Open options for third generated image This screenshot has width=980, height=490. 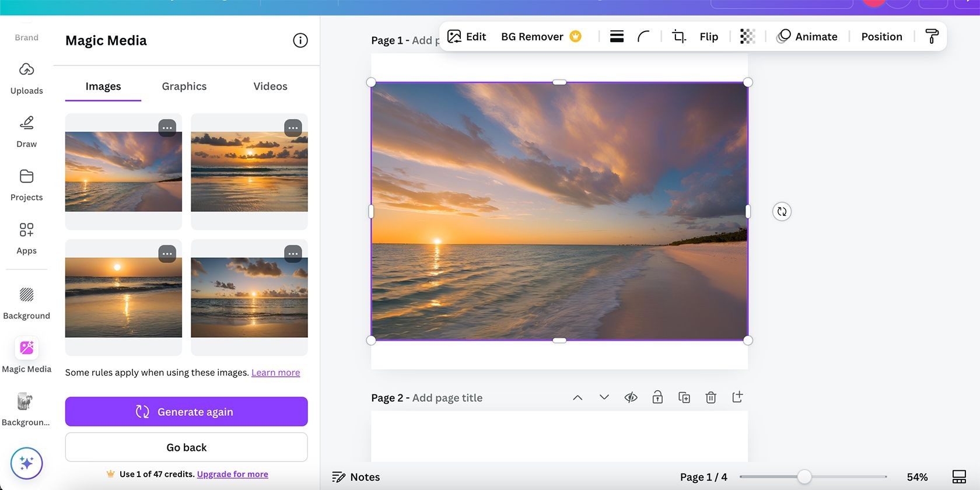[167, 254]
